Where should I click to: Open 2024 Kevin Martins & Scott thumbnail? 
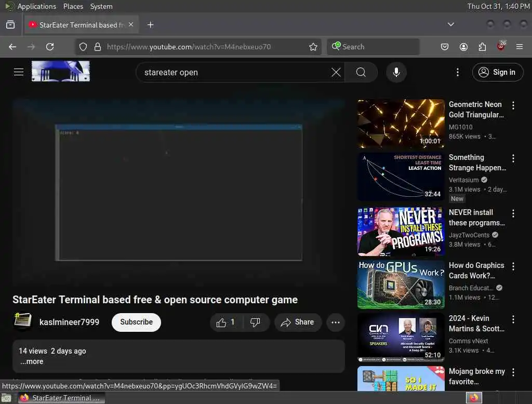click(x=401, y=337)
